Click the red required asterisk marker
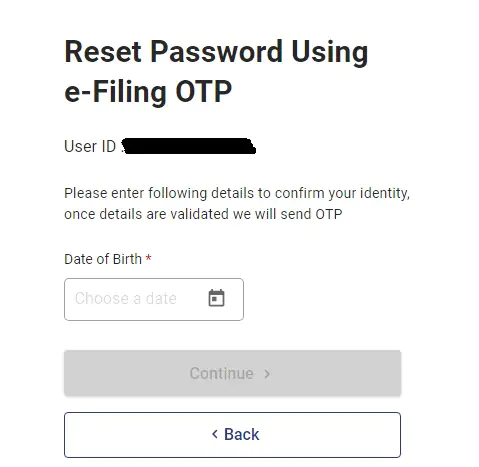Image resolution: width=479 pixels, height=467 pixels. pyautogui.click(x=149, y=258)
